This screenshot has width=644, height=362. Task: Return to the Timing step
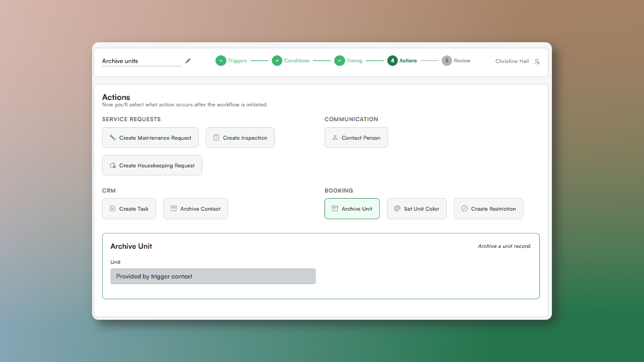tap(348, 61)
